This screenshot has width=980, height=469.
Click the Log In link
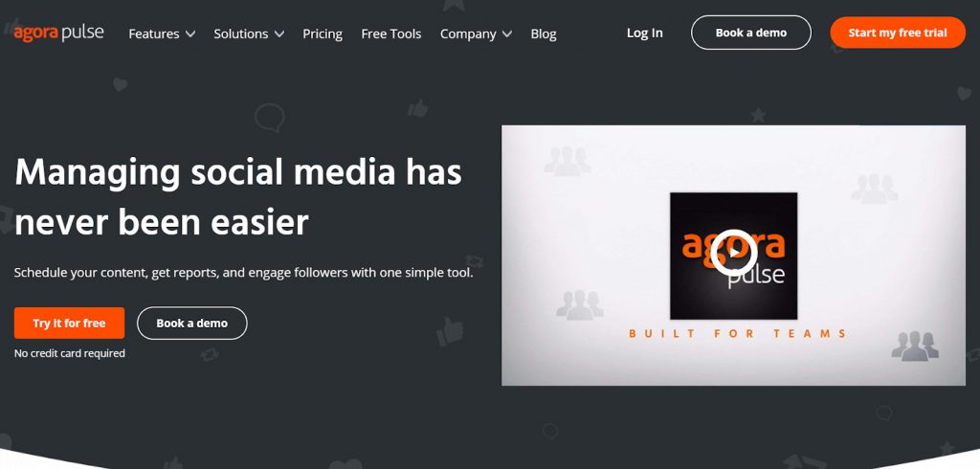tap(644, 33)
